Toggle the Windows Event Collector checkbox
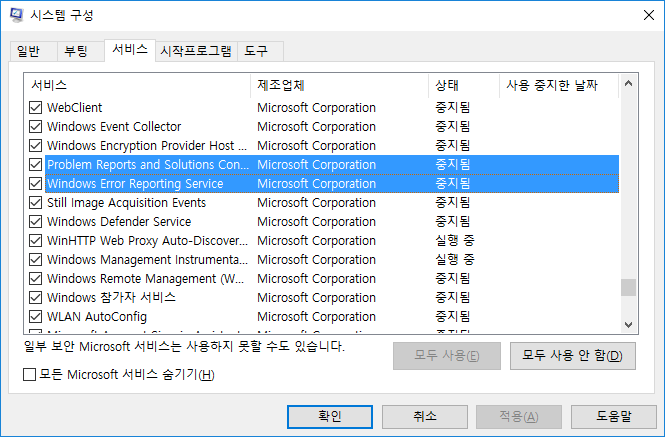This screenshot has width=665, height=437. tap(36, 127)
